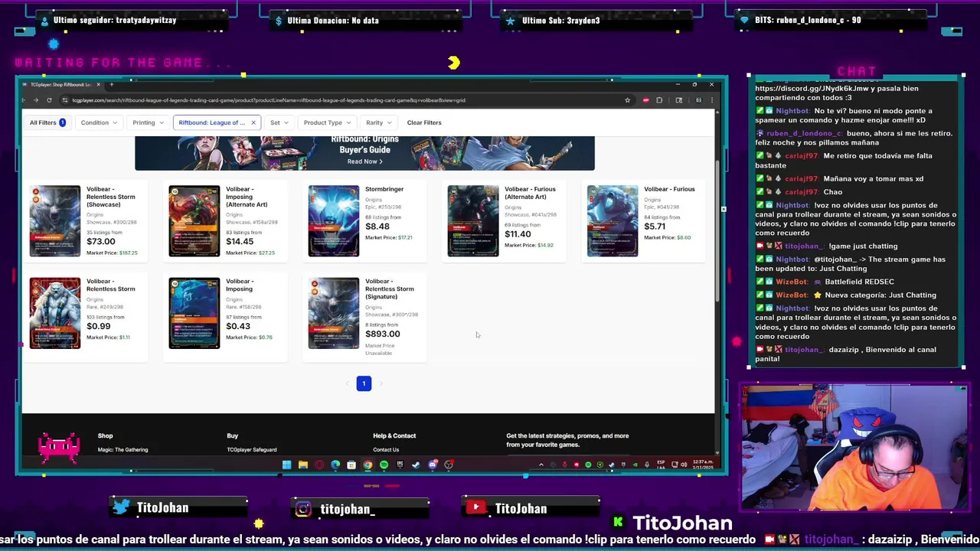Remove the Riftbound: League of filter chip
The width and height of the screenshot is (980, 551).
(253, 122)
